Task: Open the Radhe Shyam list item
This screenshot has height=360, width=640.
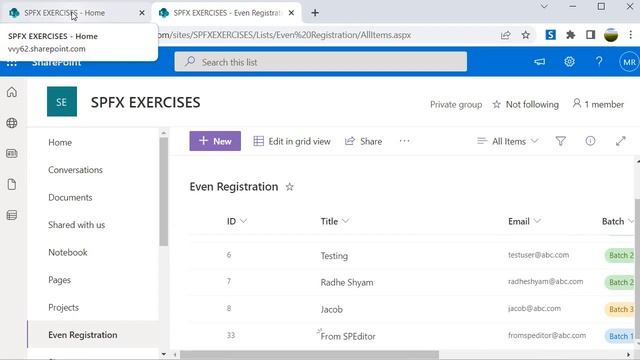Action: click(347, 282)
